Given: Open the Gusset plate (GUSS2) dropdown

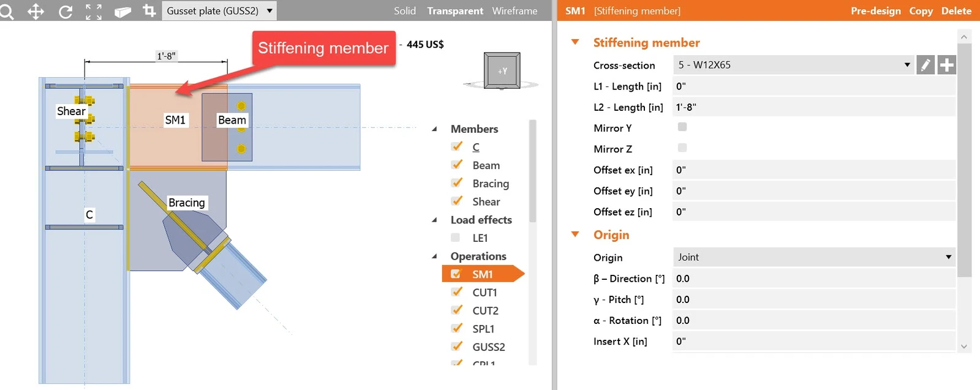Looking at the screenshot, I should pyautogui.click(x=219, y=11).
